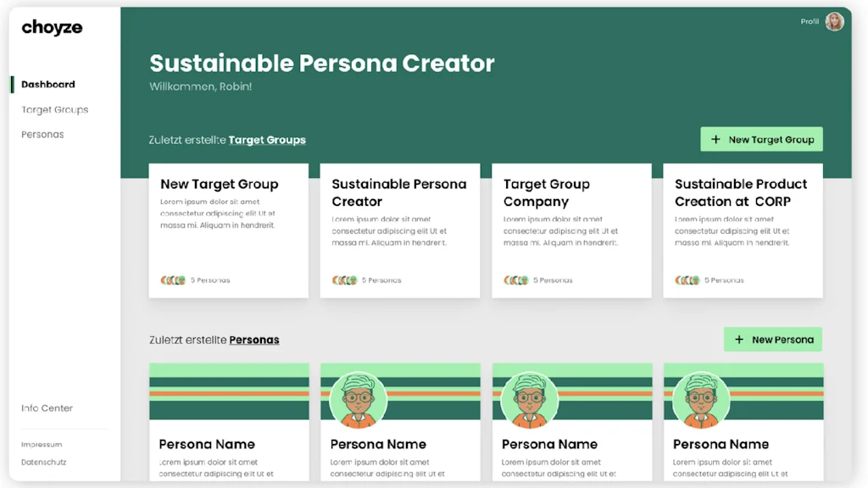This screenshot has height=488, width=868.
Task: Open the Sustainable Persona Creator target group card
Action: (399, 229)
